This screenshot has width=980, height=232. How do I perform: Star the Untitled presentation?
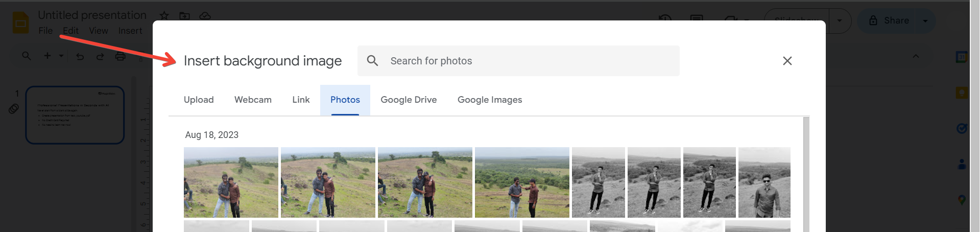click(x=164, y=16)
